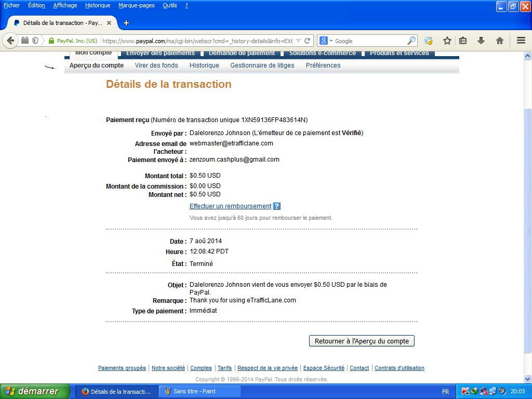Open Comptes footer link
The image size is (532, 399).
[201, 368]
